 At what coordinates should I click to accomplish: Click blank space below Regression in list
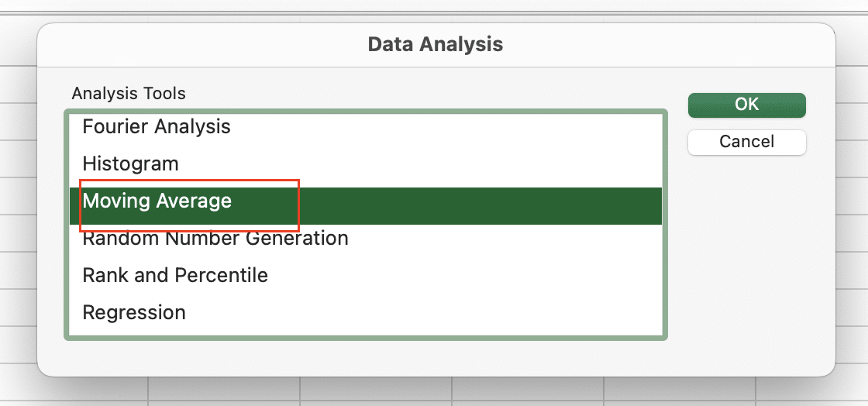click(x=365, y=331)
